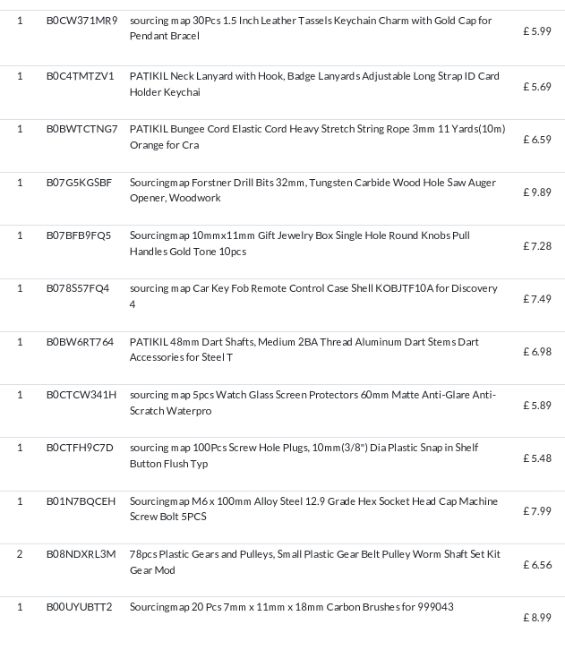Select price £ 7.28
Image resolution: width=565 pixels, height=650 pixels.
[537, 246]
